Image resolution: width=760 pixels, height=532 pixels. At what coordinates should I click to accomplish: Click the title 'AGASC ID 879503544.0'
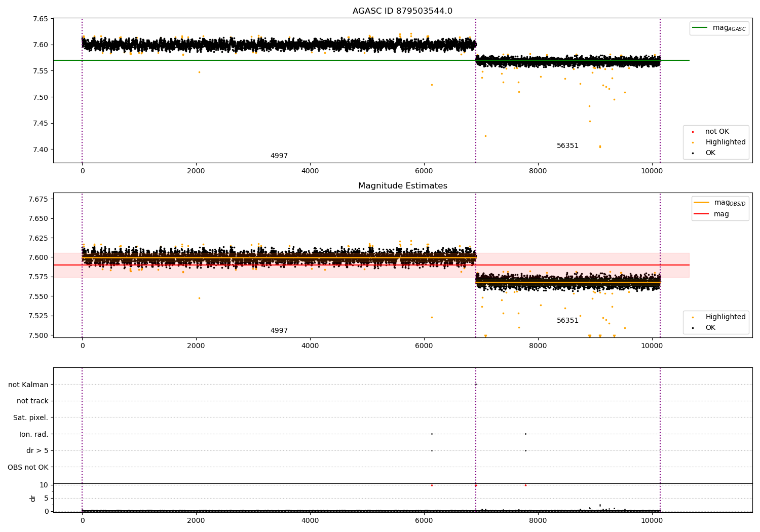pyautogui.click(x=402, y=11)
